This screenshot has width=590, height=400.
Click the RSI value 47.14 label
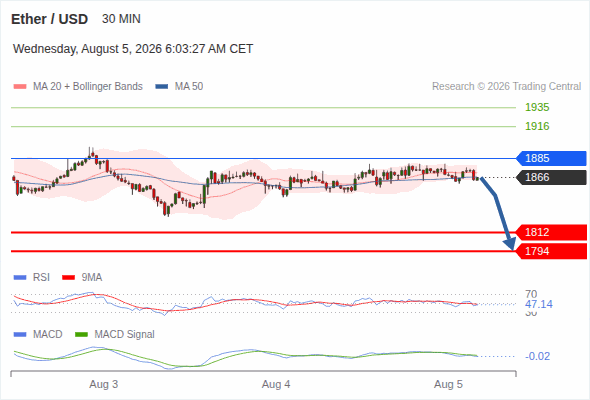[539, 304]
